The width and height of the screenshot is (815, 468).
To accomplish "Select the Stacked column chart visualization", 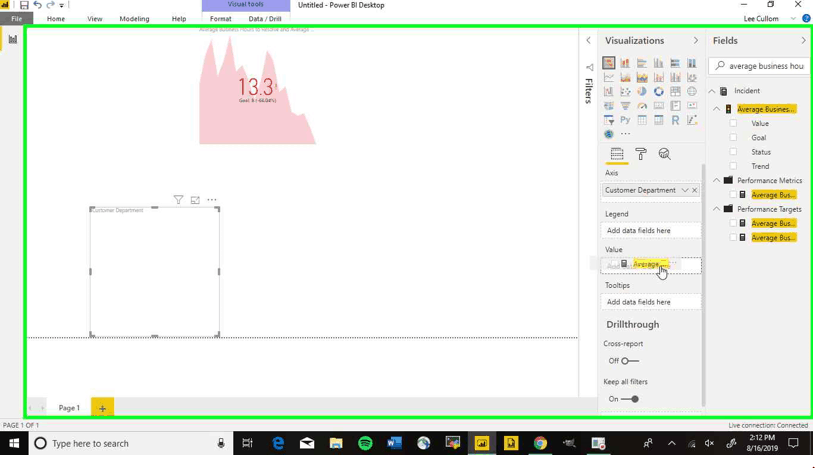I will tap(625, 63).
